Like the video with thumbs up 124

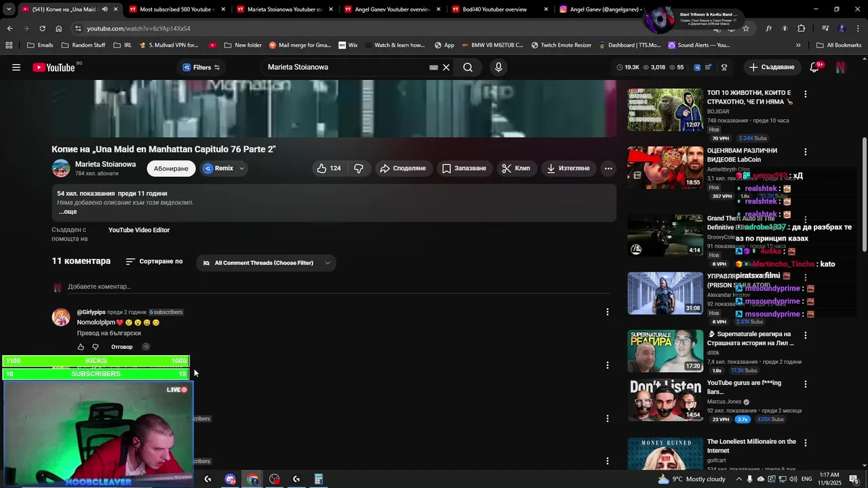pos(329,168)
